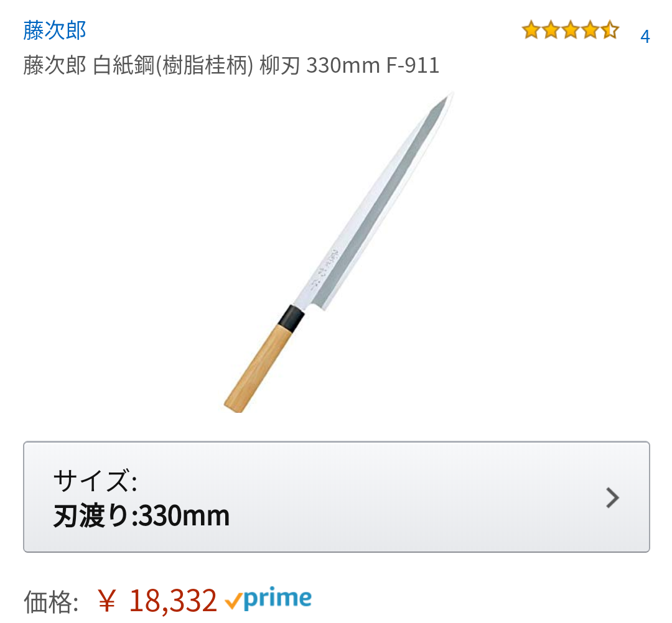Click the サイズ: label text
Screen dimensions: 672x623
tap(95, 481)
